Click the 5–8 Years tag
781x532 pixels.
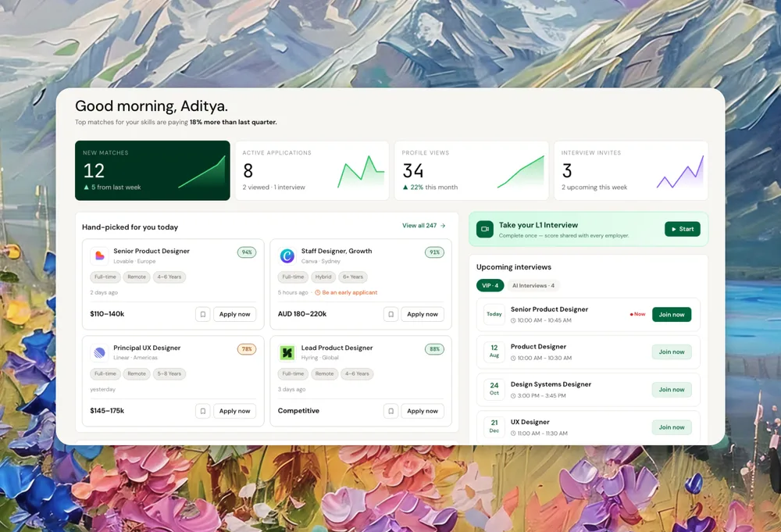click(x=169, y=373)
